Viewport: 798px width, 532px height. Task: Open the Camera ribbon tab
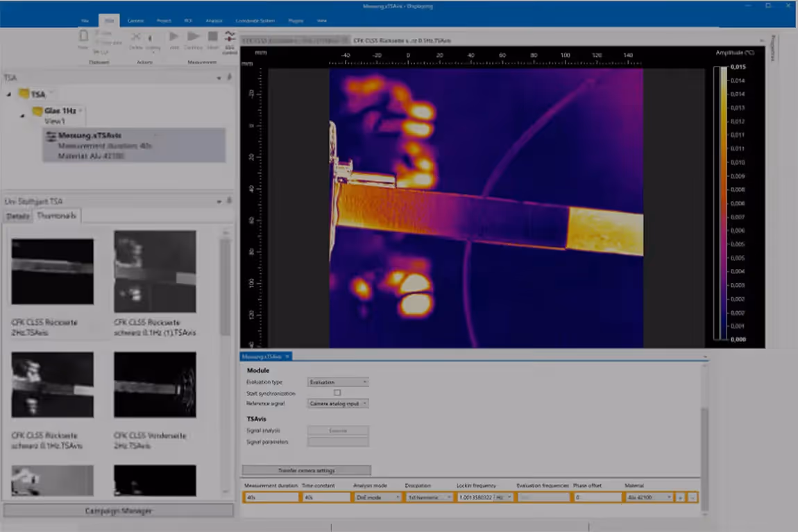(135, 21)
